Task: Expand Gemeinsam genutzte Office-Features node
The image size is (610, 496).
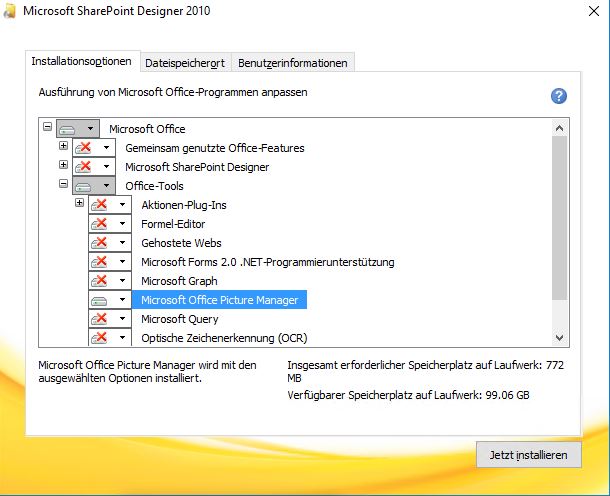Action: click(x=63, y=145)
